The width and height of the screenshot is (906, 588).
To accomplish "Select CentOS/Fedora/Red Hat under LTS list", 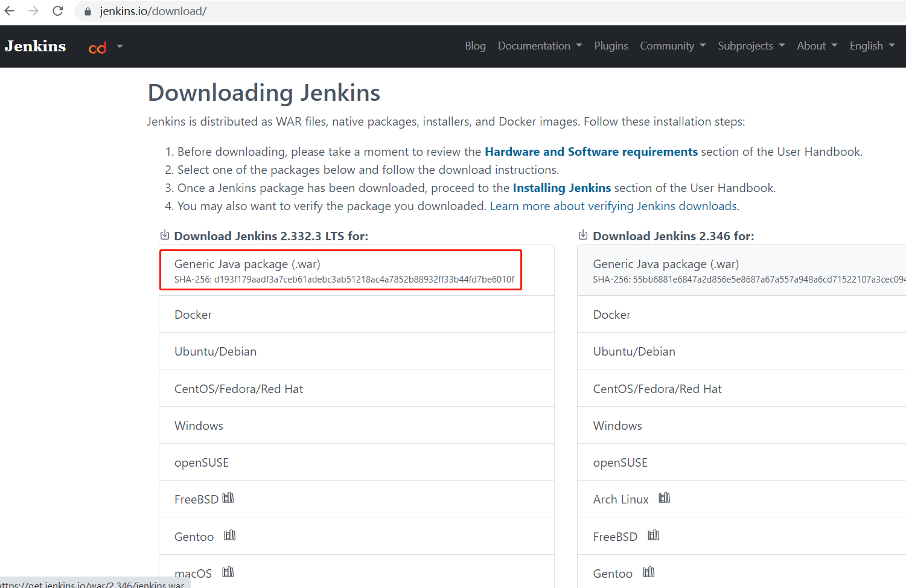I will click(x=356, y=388).
